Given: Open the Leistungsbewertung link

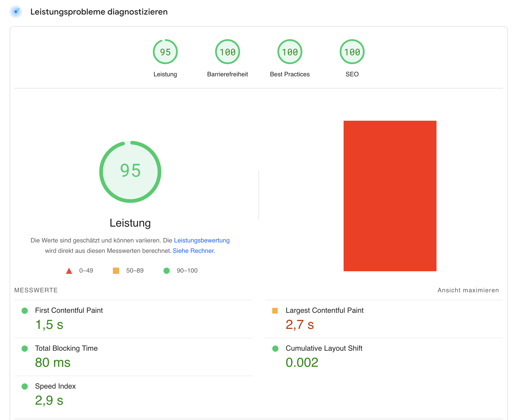Looking at the screenshot, I should click(202, 240).
